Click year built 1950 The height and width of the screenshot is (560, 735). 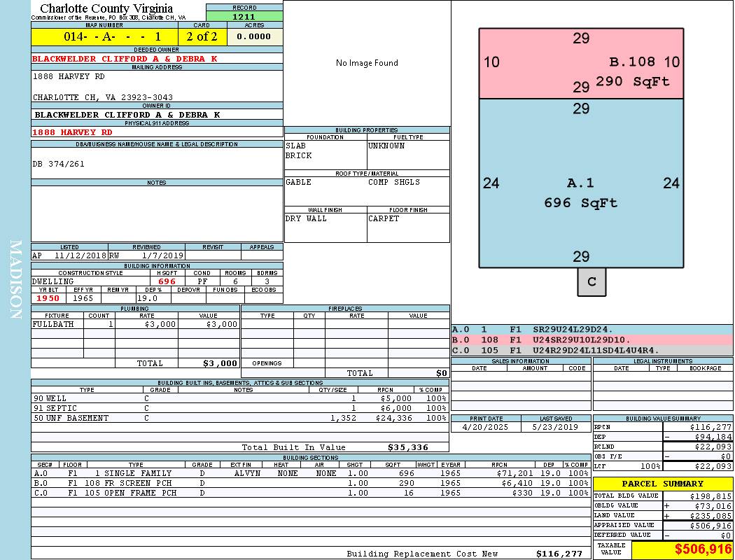click(x=48, y=298)
